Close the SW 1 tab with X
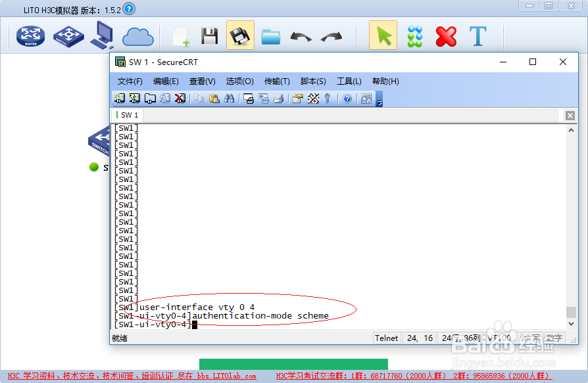Viewport: 588px width, 383px height. pos(570,116)
